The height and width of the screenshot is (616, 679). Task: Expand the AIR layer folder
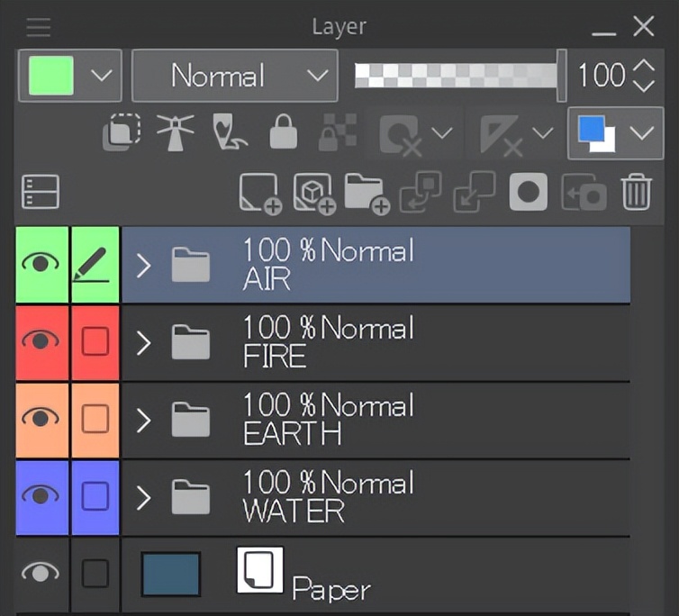143,265
